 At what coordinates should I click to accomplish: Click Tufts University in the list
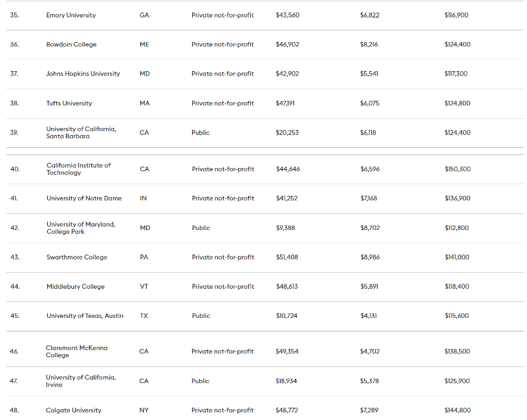[69, 103]
